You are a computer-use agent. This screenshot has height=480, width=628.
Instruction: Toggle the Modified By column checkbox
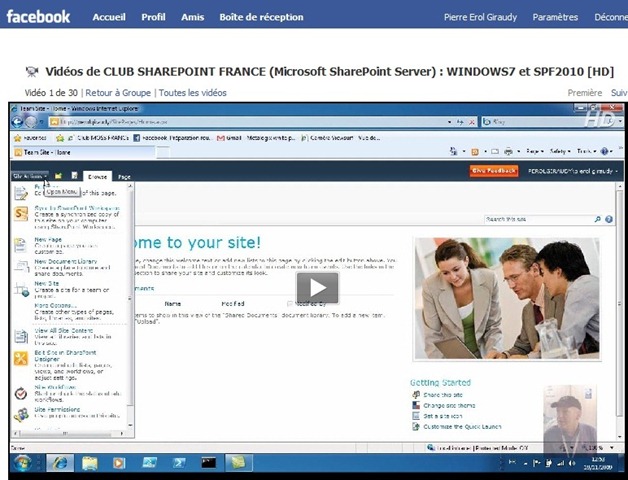click(x=290, y=304)
